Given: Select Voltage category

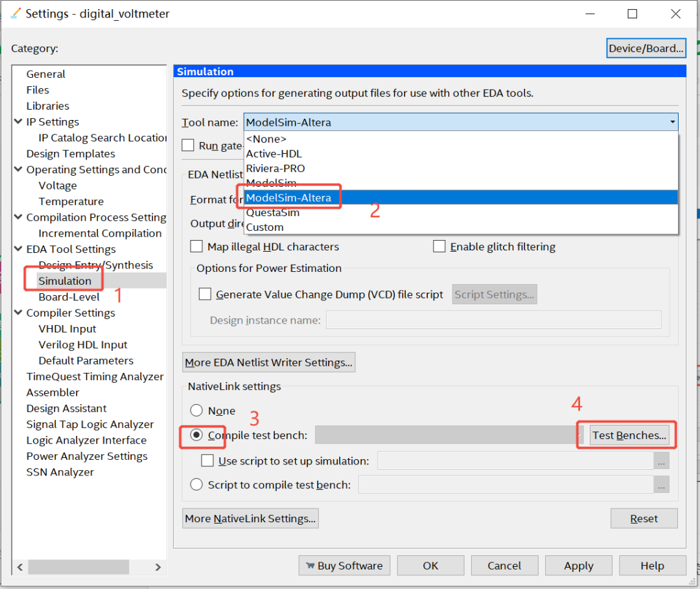Looking at the screenshot, I should pyautogui.click(x=58, y=186).
